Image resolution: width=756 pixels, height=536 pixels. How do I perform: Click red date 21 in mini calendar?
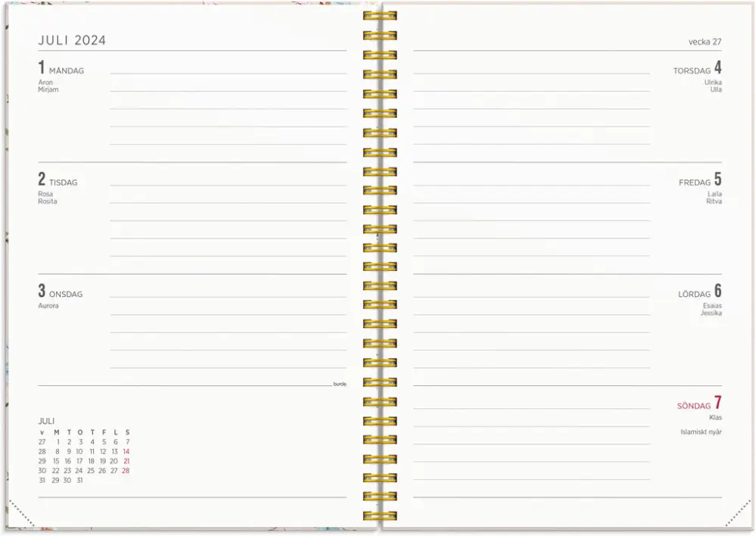(x=126, y=461)
